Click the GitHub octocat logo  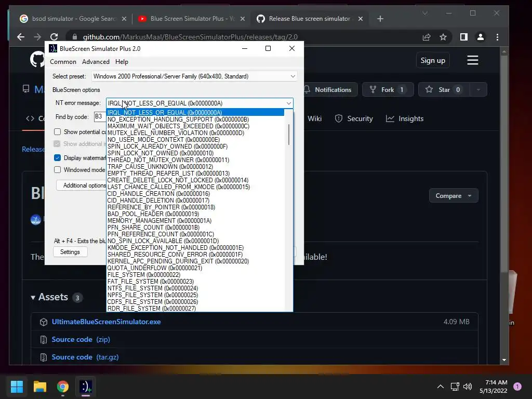(37, 60)
